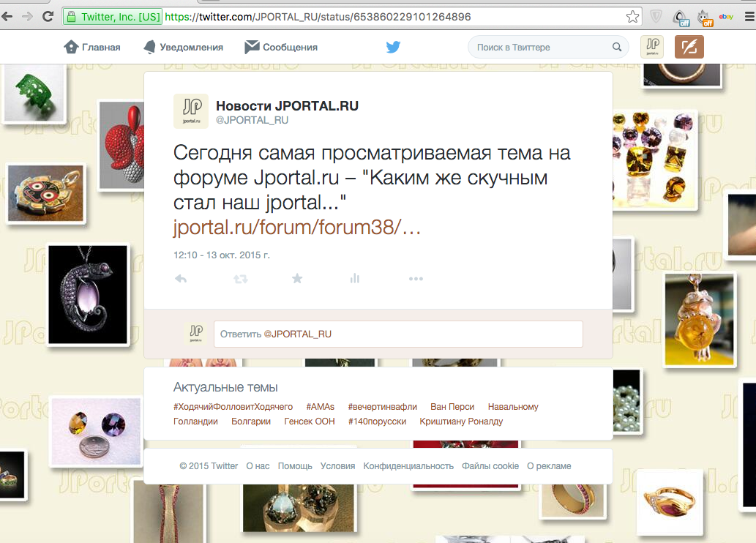Reply to the tweet via arrow icon
756x543 pixels.
(x=181, y=279)
